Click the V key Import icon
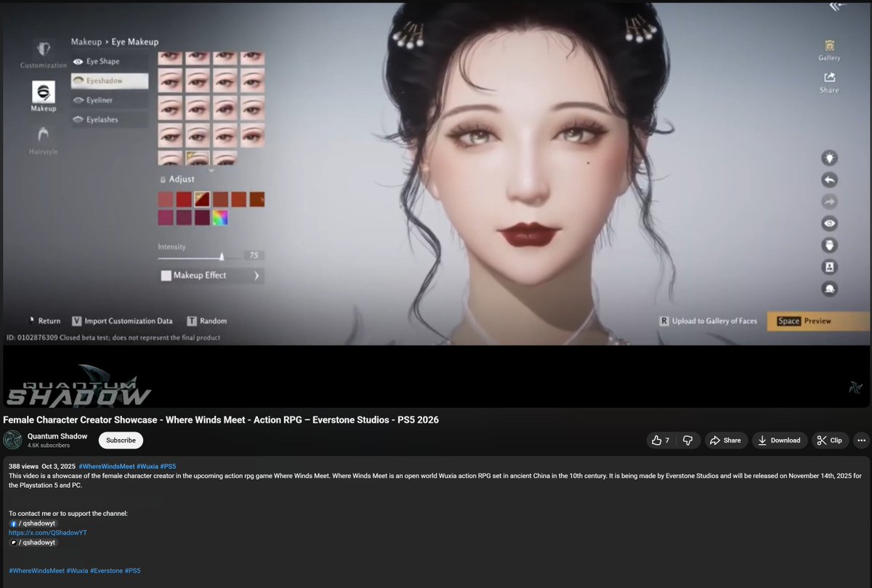This screenshot has height=588, width=872. (76, 321)
